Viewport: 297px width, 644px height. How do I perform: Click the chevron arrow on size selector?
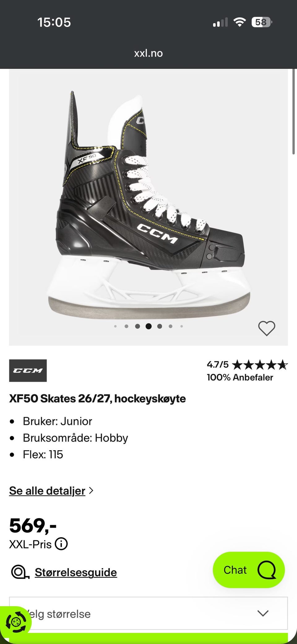263,613
